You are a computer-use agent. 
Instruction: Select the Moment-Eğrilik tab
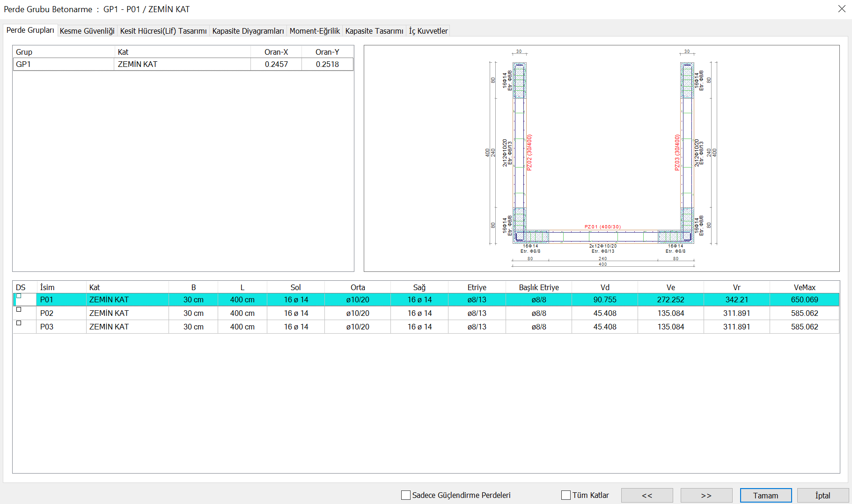click(315, 31)
